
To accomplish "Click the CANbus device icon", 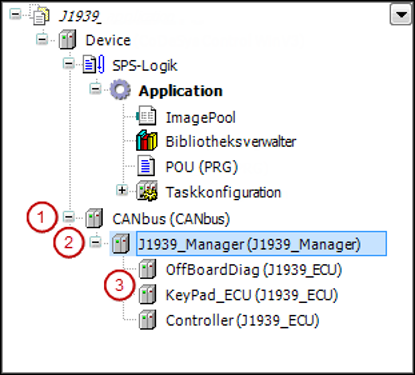I will coord(94,218).
